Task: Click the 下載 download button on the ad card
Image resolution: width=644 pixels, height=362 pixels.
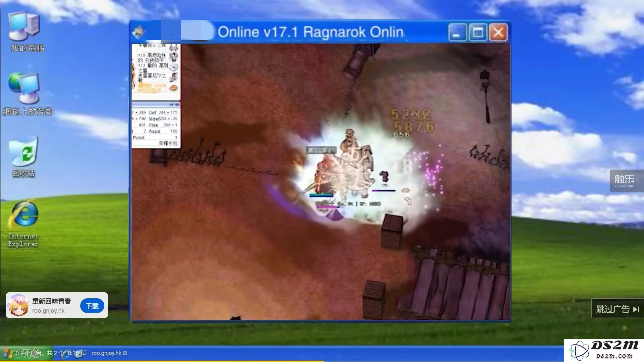Action: click(92, 306)
